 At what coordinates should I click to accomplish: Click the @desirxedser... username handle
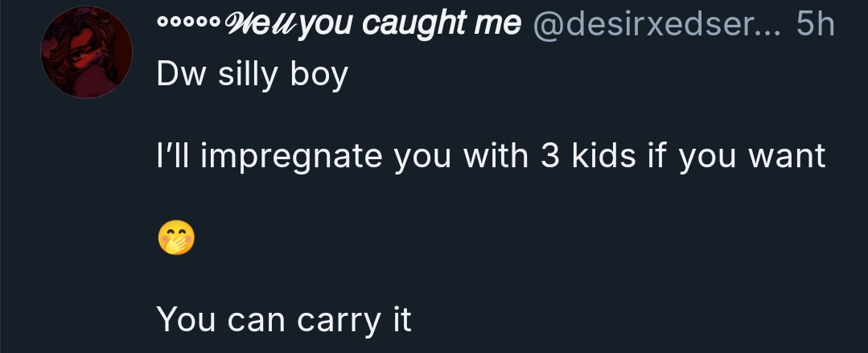(657, 24)
